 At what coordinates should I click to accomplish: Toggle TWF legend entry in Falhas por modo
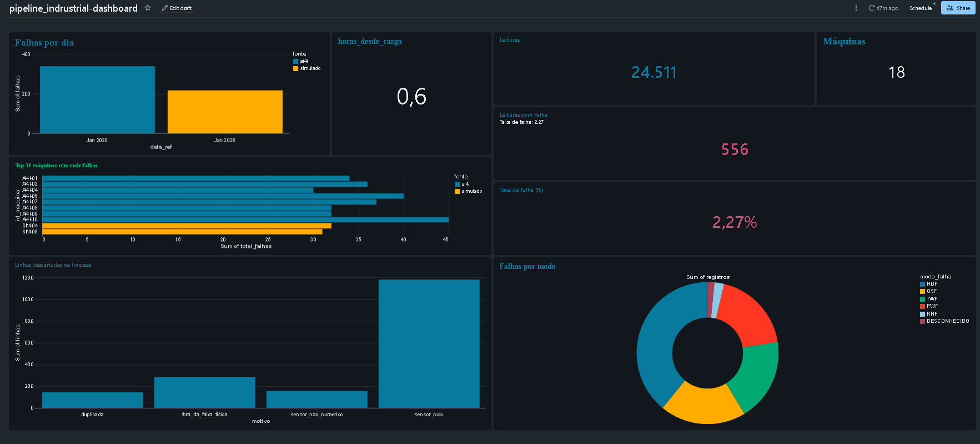coord(928,299)
